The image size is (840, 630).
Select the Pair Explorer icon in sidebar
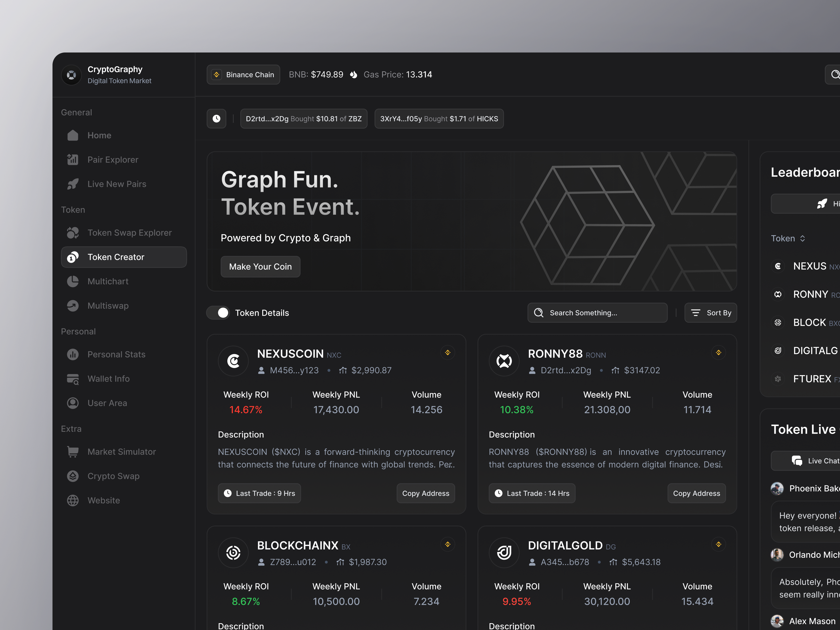[x=72, y=160]
